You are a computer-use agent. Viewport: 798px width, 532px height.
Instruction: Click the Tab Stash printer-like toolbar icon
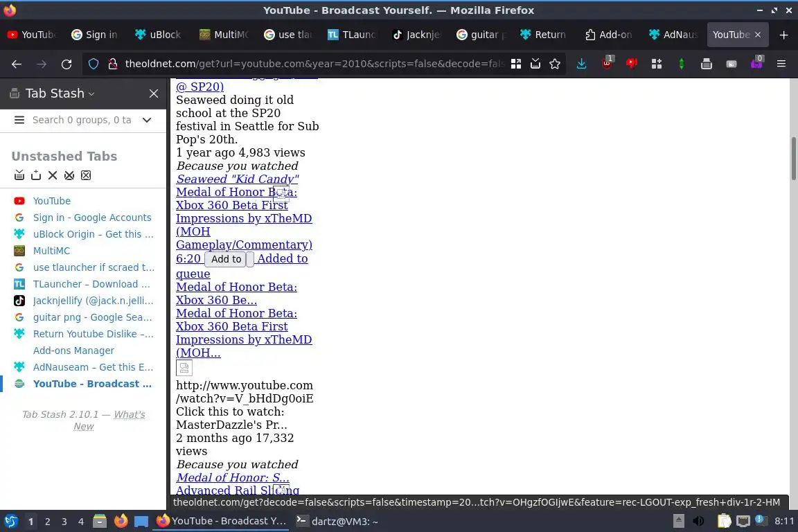coord(707,64)
